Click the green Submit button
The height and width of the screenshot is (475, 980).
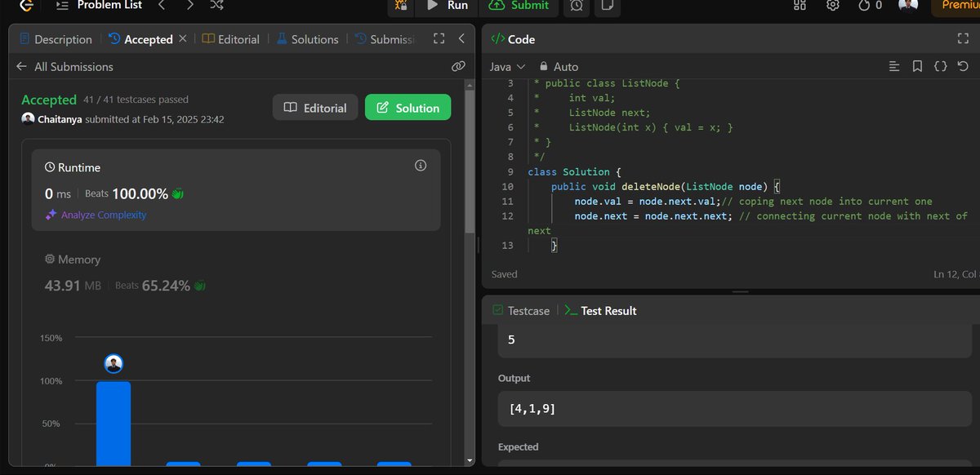pos(519,7)
